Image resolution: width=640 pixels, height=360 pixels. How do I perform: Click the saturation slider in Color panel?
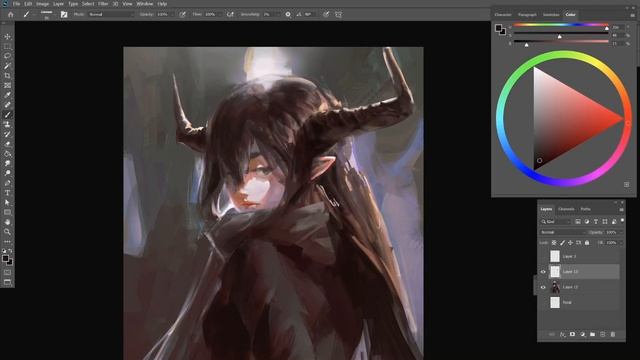561,34
